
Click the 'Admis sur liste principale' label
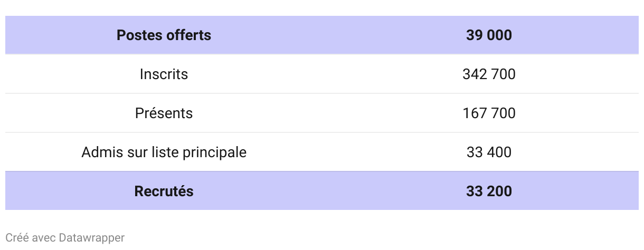[164, 152]
